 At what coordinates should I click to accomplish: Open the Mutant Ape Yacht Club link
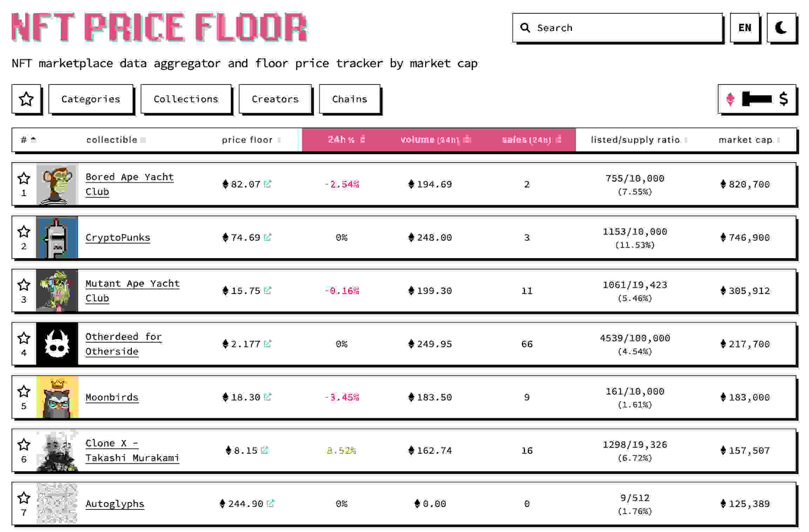click(132, 291)
